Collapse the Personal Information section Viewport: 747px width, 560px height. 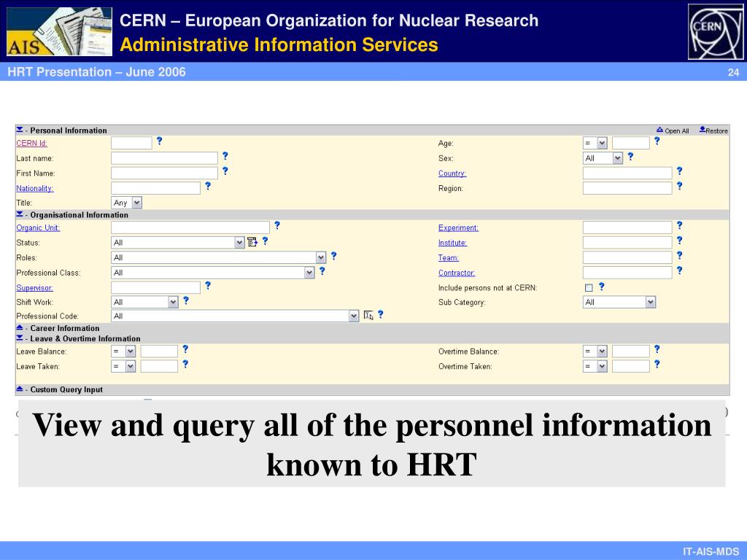(x=20, y=130)
